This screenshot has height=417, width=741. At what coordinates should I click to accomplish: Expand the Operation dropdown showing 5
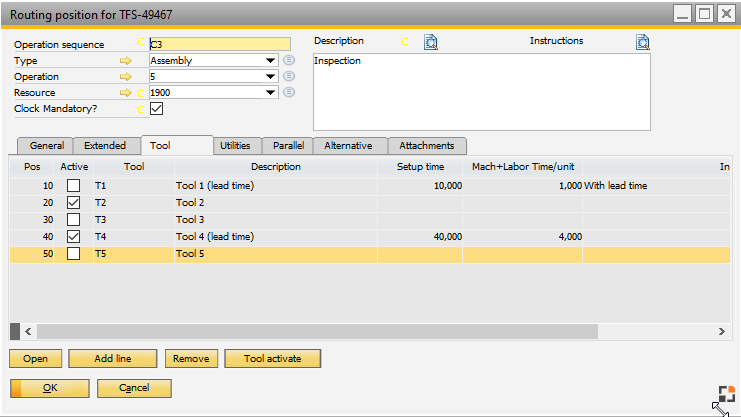pyautogui.click(x=270, y=77)
